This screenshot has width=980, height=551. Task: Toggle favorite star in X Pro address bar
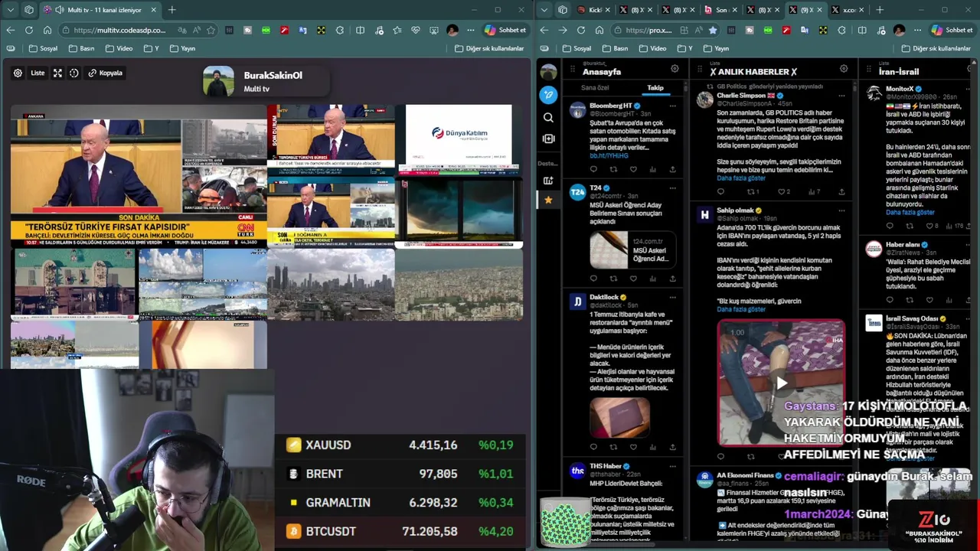[713, 30]
